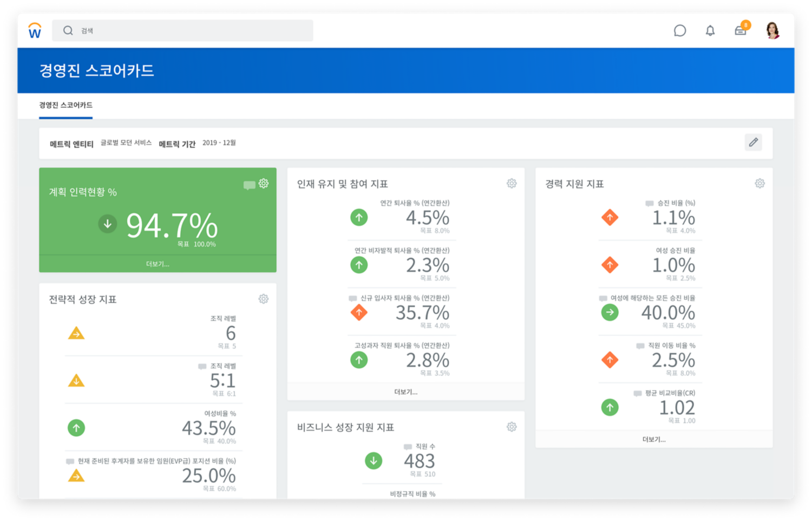
Task: Click green right arrow icon beside 40.0%
Action: 610,312
